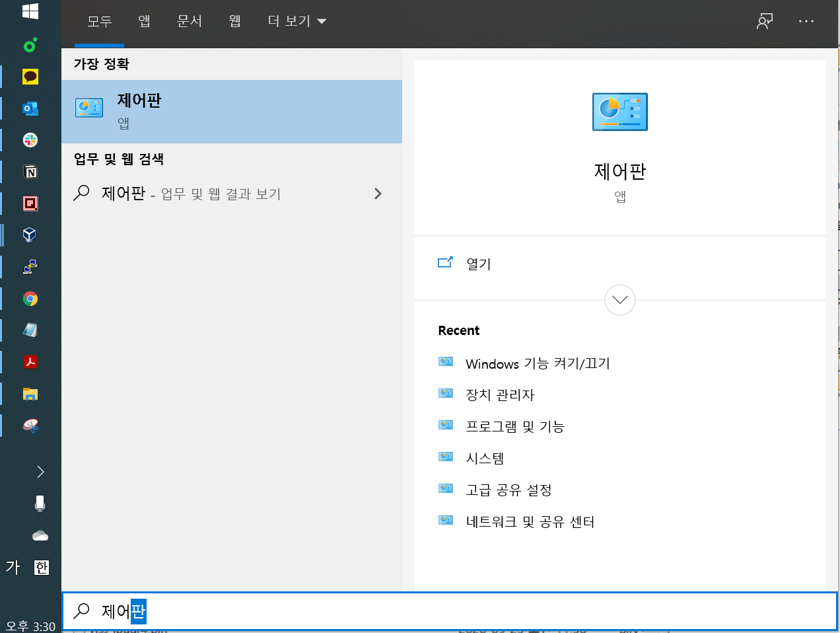The image size is (840, 633).
Task: Toggle the 한 Korean language indicator
Action: pyautogui.click(x=42, y=567)
